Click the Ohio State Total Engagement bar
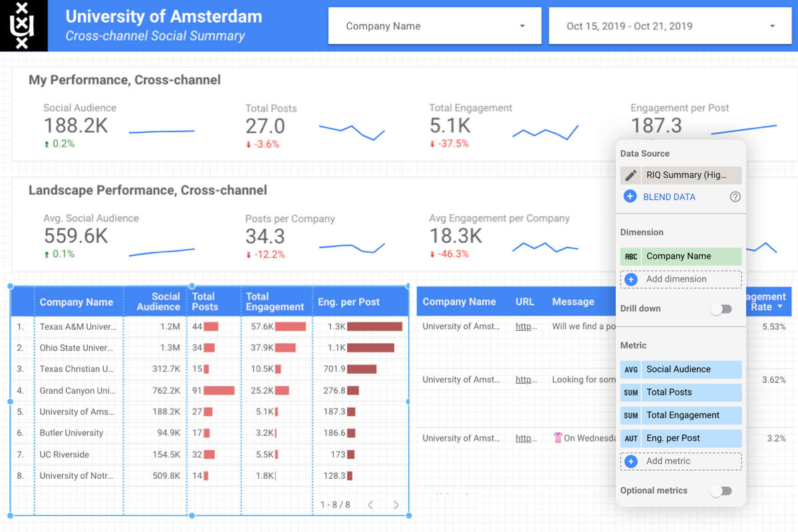 click(x=285, y=348)
